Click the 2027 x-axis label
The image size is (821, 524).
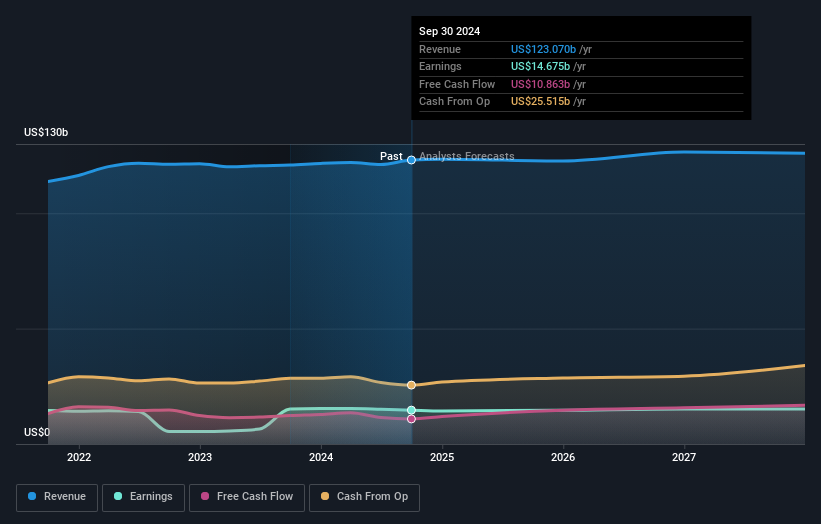point(684,458)
